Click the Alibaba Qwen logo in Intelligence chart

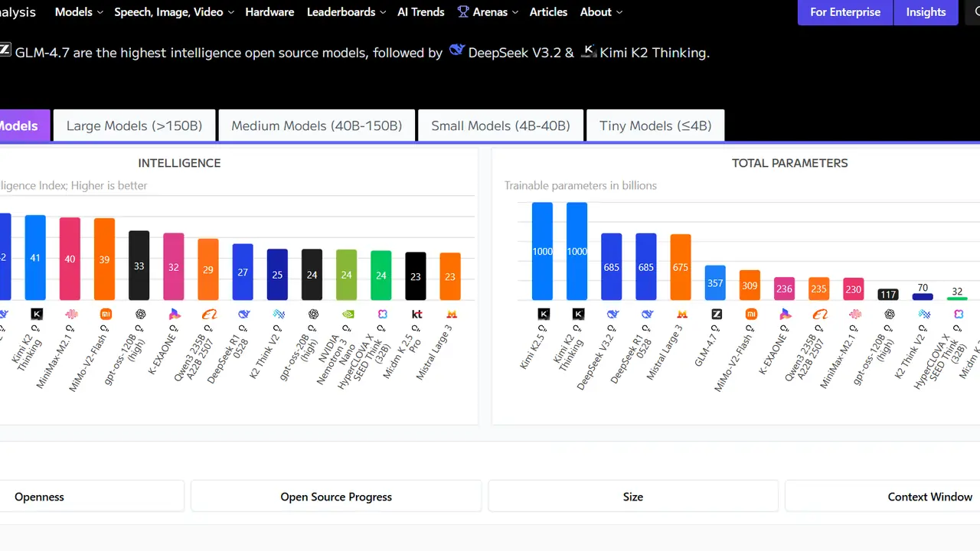(209, 314)
